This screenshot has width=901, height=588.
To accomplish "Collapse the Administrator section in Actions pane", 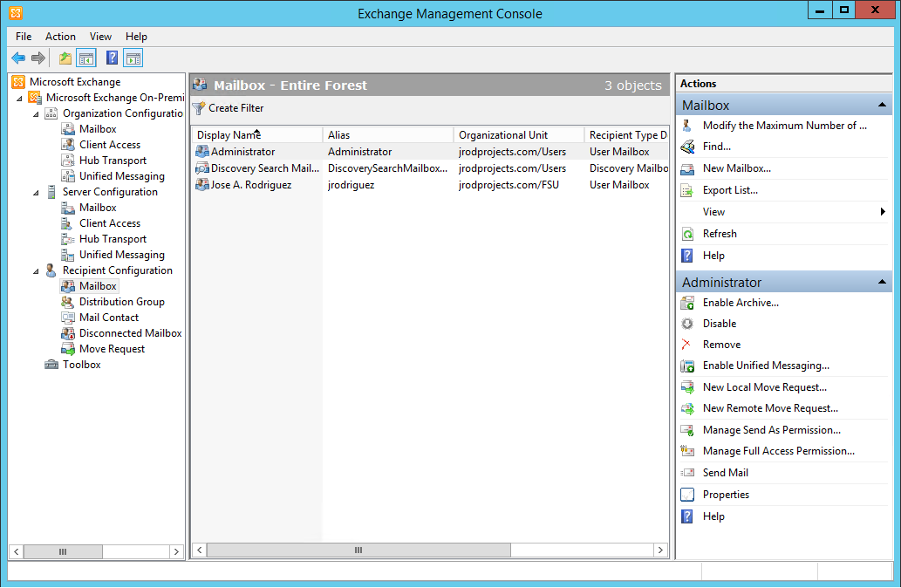I will [x=882, y=282].
